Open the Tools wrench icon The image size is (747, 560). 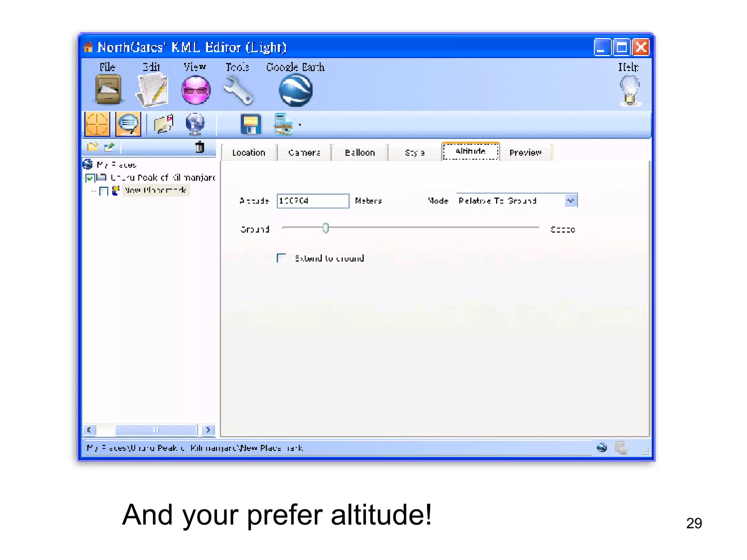pyautogui.click(x=238, y=90)
